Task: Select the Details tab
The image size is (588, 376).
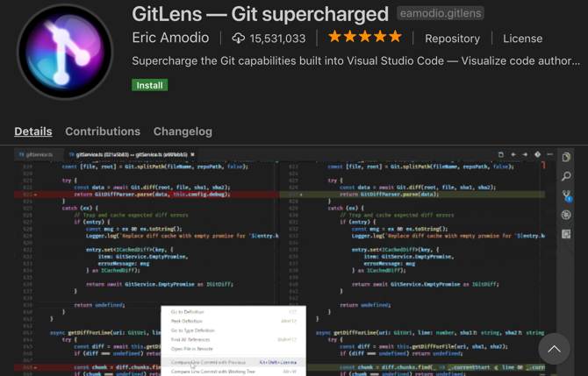Action: (x=33, y=131)
